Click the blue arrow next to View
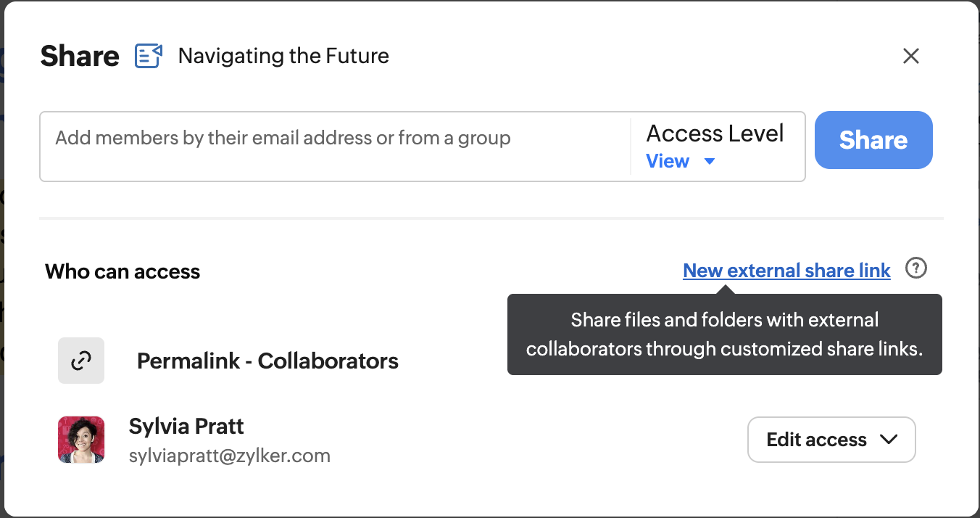 coord(710,161)
